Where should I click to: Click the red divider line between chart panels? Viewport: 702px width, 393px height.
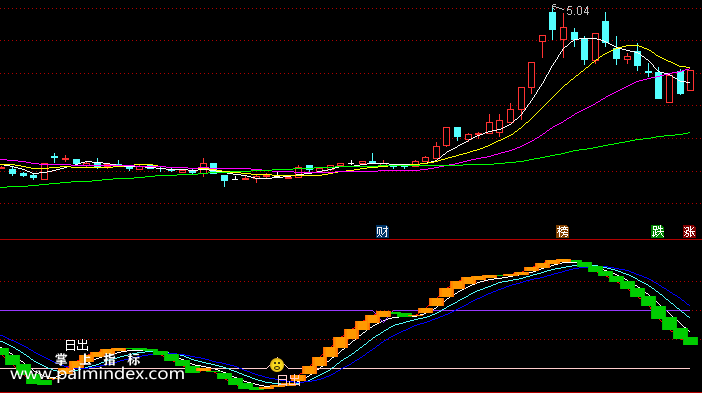pos(351,239)
